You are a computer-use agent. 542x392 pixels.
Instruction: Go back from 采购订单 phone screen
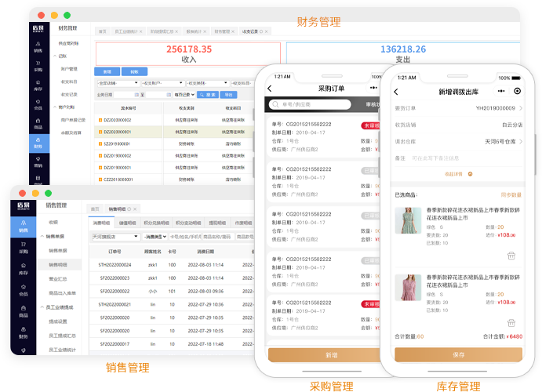[270, 89]
